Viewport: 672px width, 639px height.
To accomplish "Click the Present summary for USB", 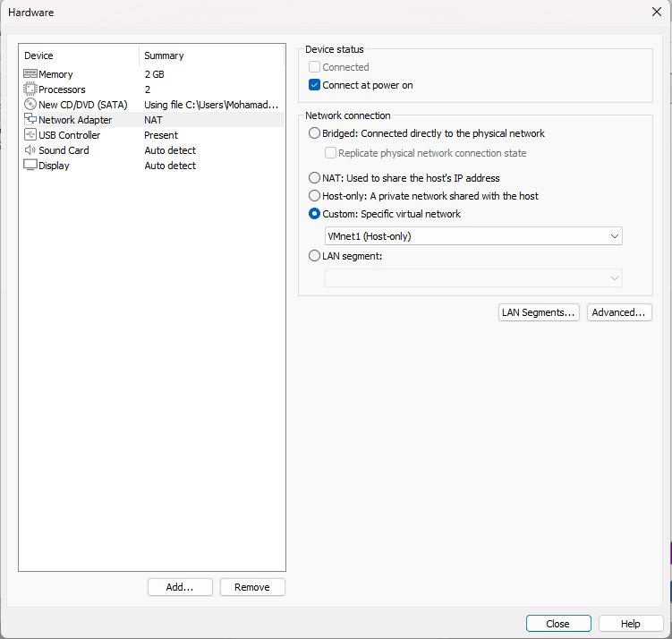I will pyautogui.click(x=161, y=135).
